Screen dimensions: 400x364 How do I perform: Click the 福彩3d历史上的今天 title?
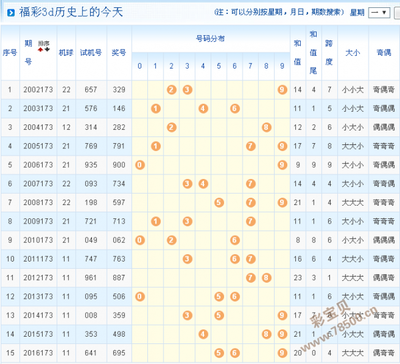click(x=71, y=12)
